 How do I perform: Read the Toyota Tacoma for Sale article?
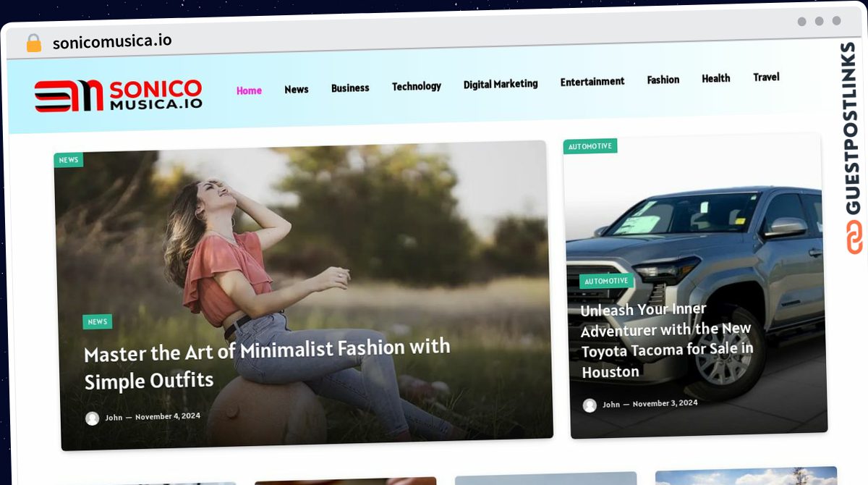coord(666,340)
